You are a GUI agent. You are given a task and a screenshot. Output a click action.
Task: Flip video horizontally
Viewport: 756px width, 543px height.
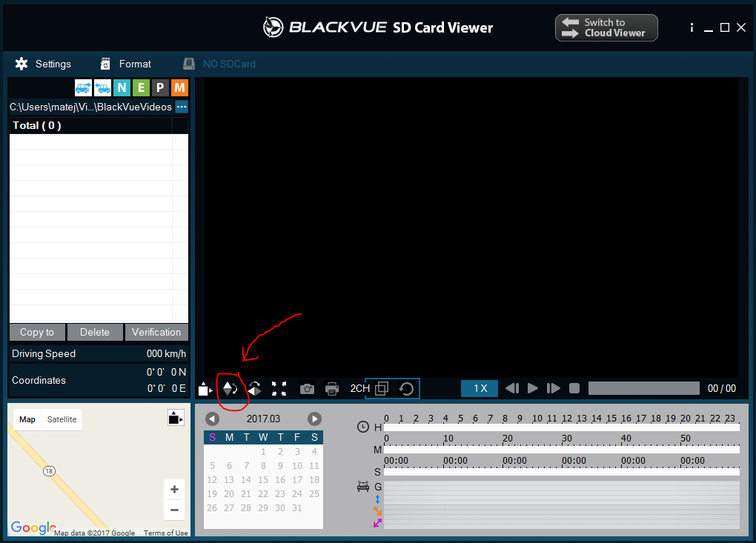coord(254,388)
